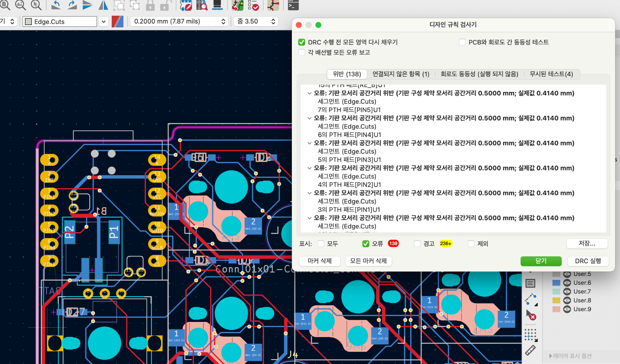Open the footprint browser icon
This screenshot has height=364, width=620.
(202, 5)
